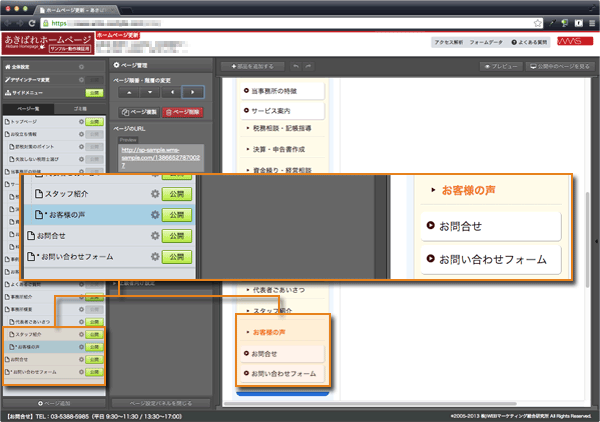Toggle 公開 status for サイドメニュー
Image resolution: width=600 pixels, height=422 pixels.
tap(93, 92)
